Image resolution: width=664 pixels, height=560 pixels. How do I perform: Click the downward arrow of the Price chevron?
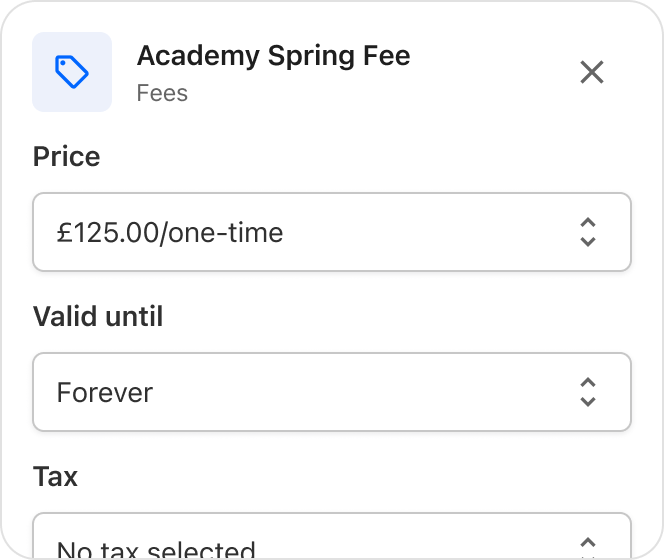click(588, 241)
